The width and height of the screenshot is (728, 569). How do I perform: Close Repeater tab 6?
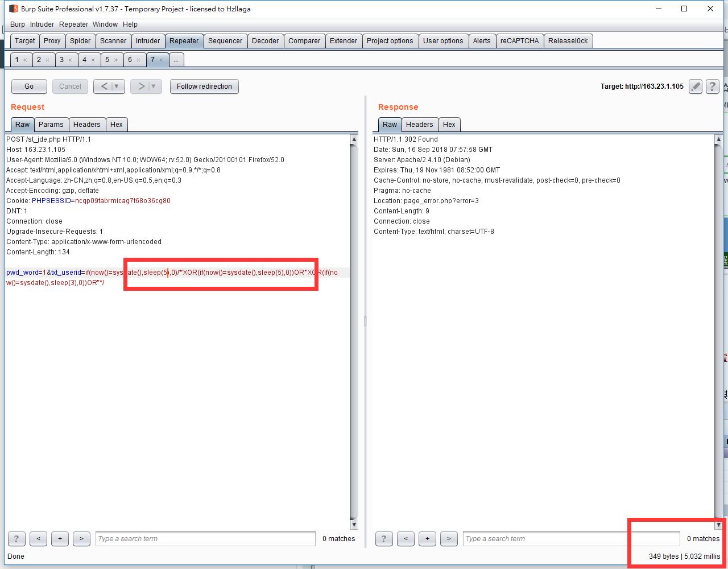(138, 60)
